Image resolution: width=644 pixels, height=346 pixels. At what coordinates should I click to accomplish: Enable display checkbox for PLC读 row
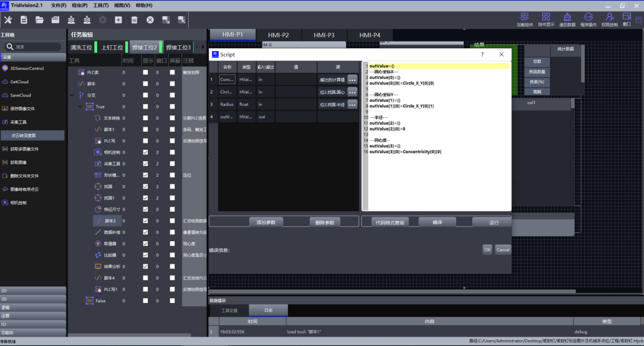pos(145,73)
